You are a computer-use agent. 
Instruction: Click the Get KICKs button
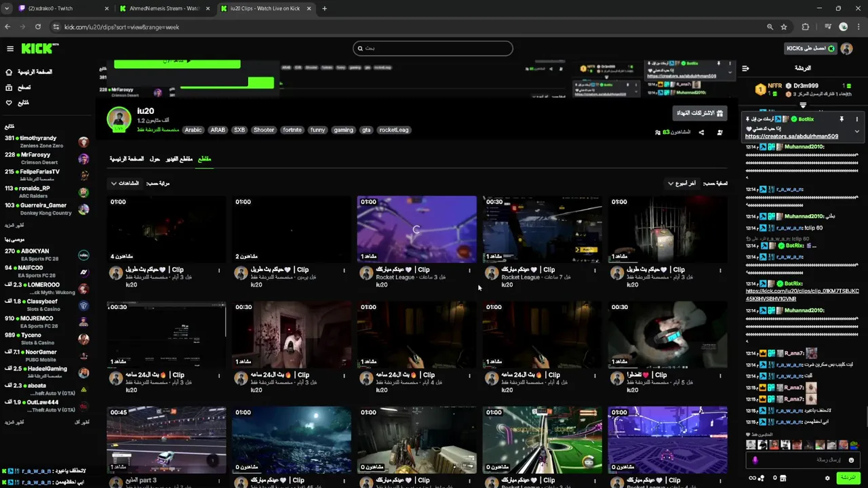pyautogui.click(x=810, y=48)
